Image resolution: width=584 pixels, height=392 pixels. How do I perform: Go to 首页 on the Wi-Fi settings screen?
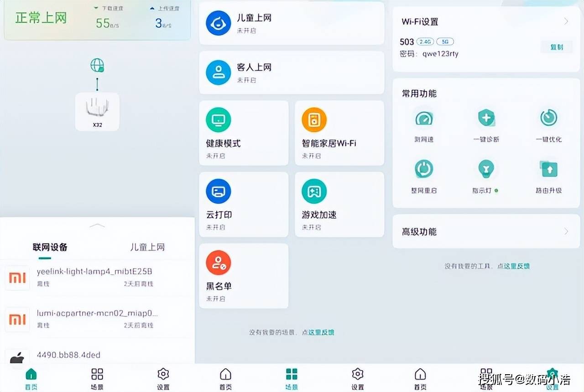tap(420, 379)
